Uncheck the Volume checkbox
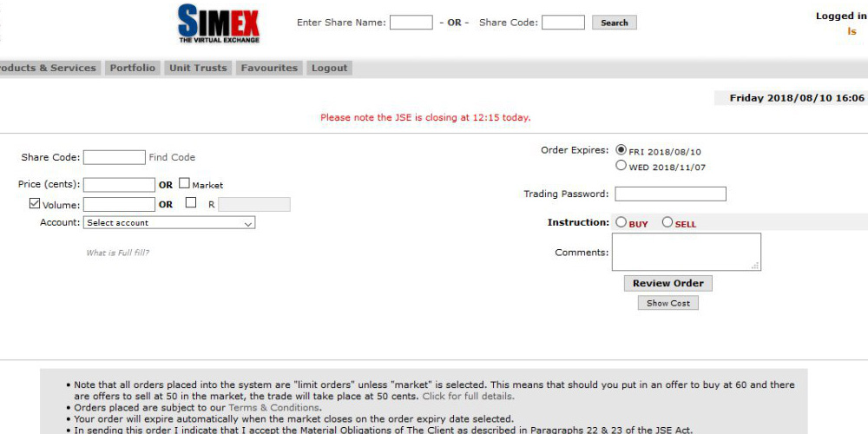The image size is (868, 434). click(x=35, y=203)
